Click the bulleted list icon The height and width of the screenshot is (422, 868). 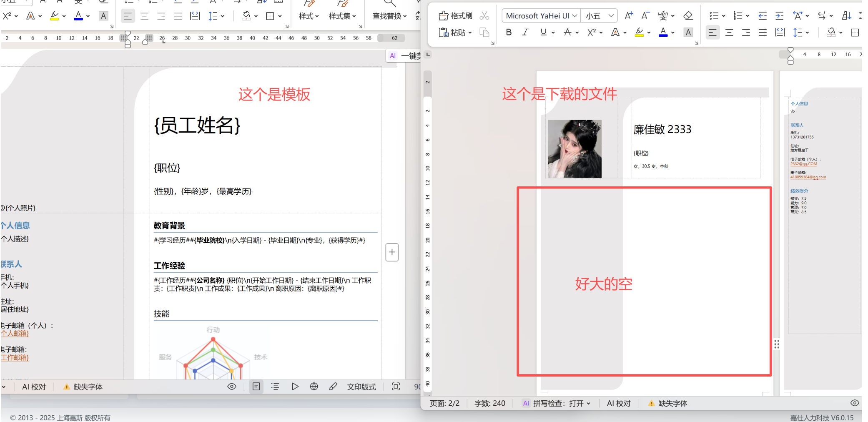coord(714,16)
